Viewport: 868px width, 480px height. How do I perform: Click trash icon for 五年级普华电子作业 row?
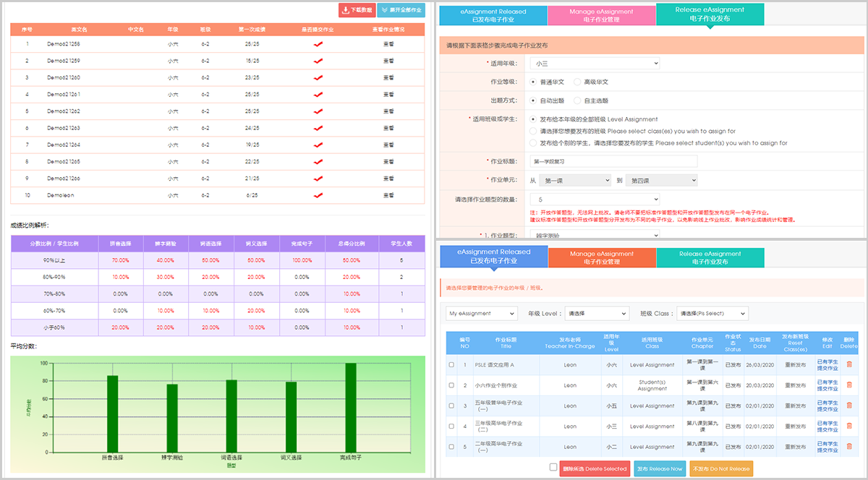click(x=849, y=406)
